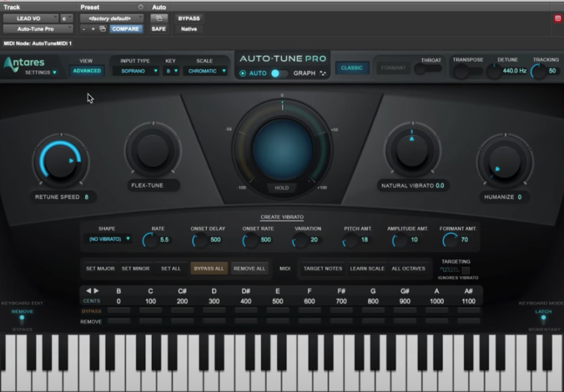The image size is (564, 392).
Task: Toggle keyboard edit Remove/Bypass switch
Action: [22, 320]
